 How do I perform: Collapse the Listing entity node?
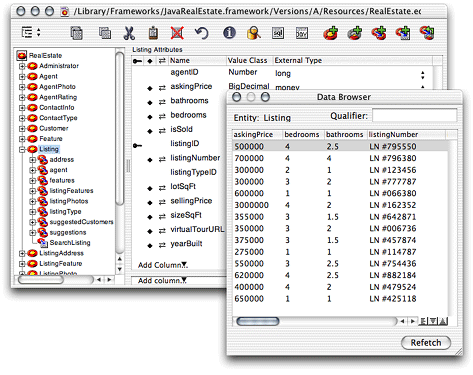pos(22,149)
